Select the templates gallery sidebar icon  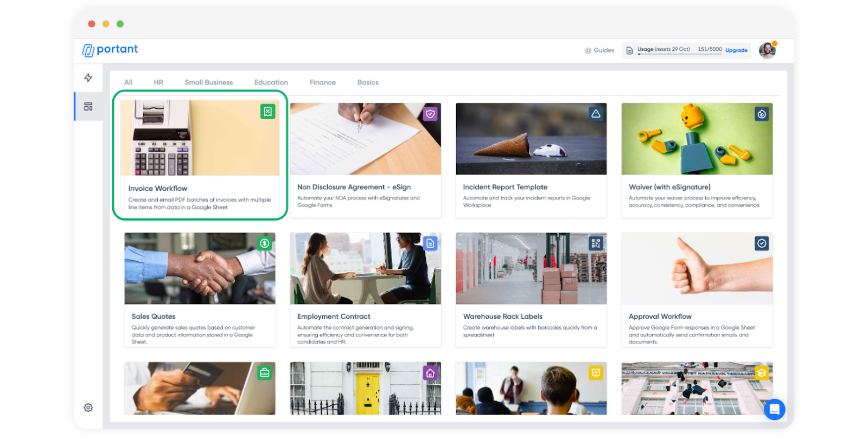pyautogui.click(x=88, y=106)
